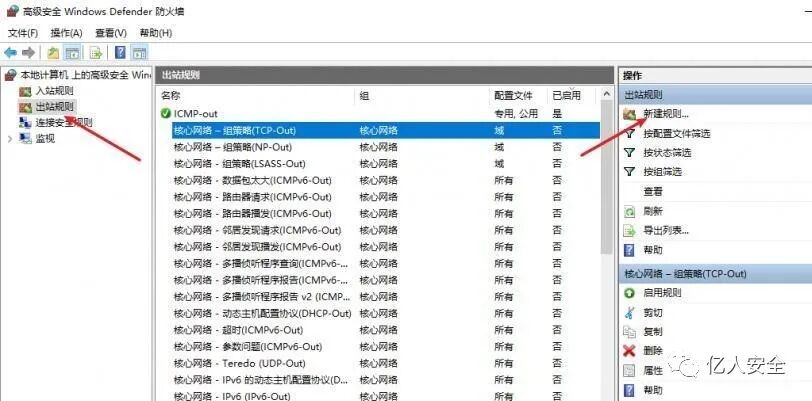Image resolution: width=812 pixels, height=401 pixels.
Task: Click the 刷新 refresh icon
Action: click(x=629, y=211)
